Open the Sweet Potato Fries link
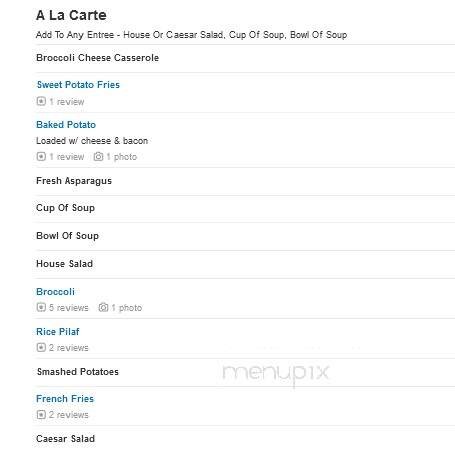Viewport: 455px width, 455px height. [78, 85]
